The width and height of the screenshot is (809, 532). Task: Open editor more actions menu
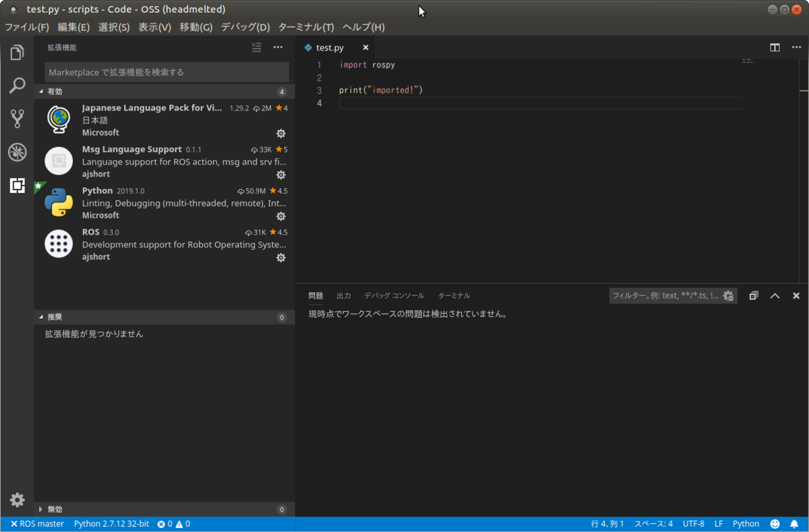pyautogui.click(x=796, y=47)
